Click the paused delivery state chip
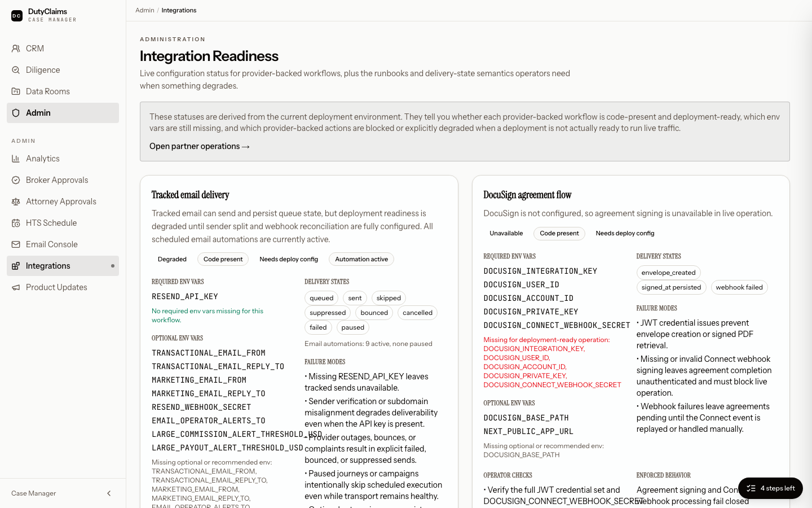The height and width of the screenshot is (508, 812). click(x=353, y=327)
